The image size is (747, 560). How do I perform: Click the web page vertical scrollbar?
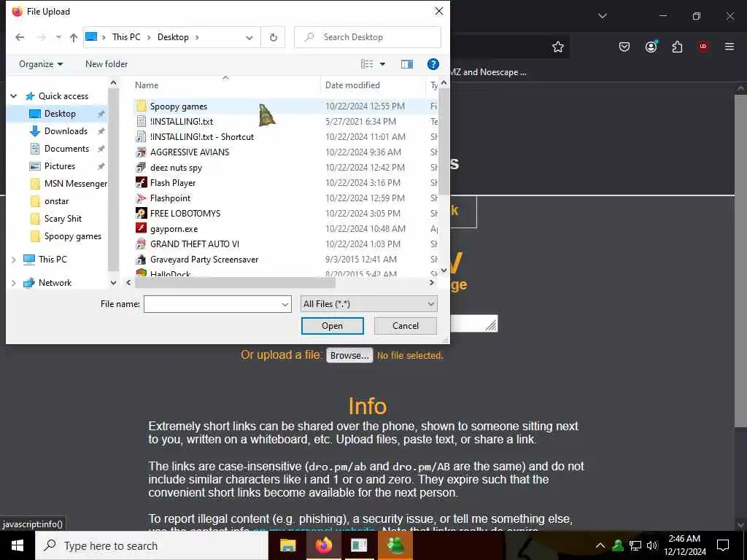click(x=740, y=262)
